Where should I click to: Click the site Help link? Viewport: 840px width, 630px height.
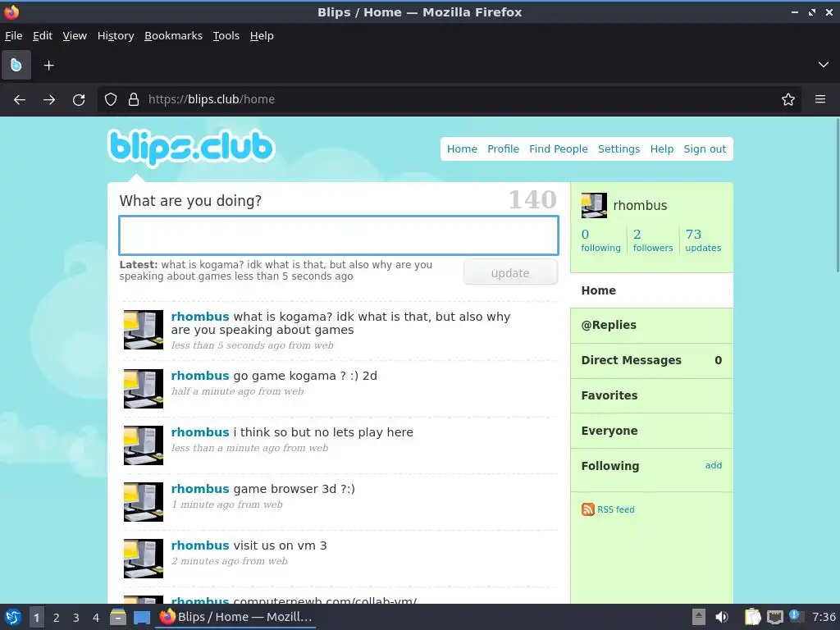point(662,149)
